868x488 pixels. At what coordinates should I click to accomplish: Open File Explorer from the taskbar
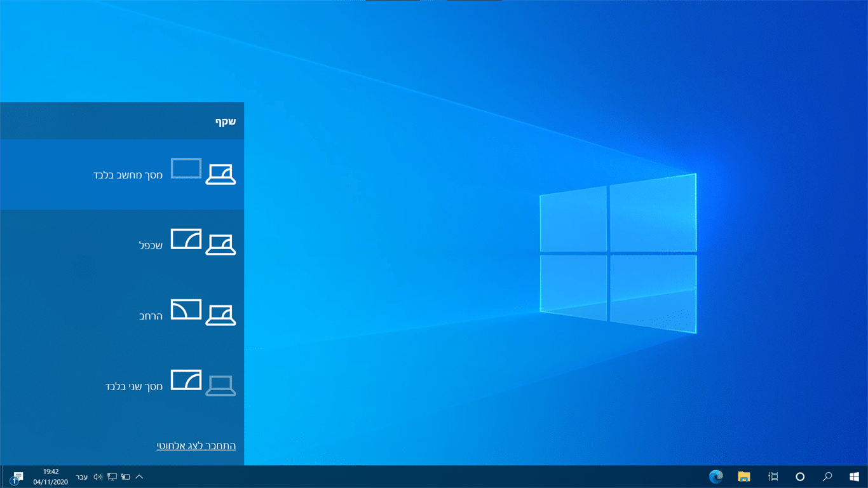point(744,477)
